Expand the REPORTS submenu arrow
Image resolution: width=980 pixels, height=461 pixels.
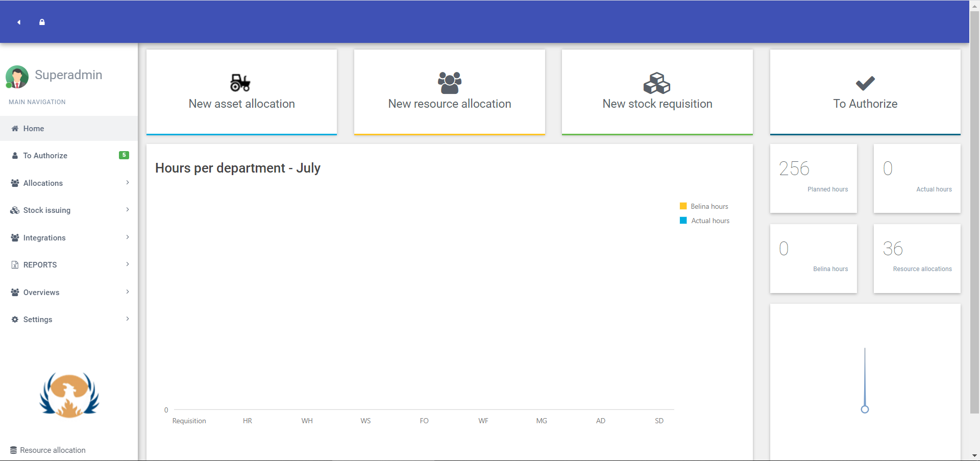click(128, 264)
